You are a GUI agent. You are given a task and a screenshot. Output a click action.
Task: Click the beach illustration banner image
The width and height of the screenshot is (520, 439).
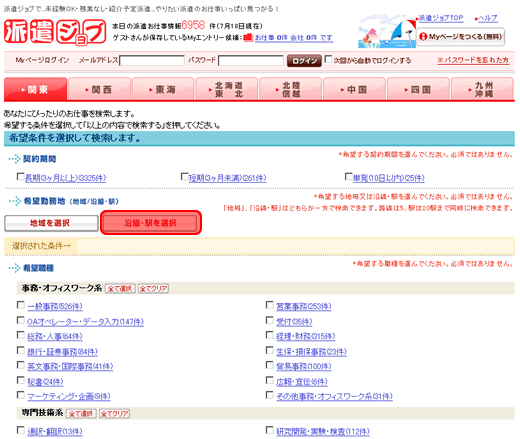[387, 31]
